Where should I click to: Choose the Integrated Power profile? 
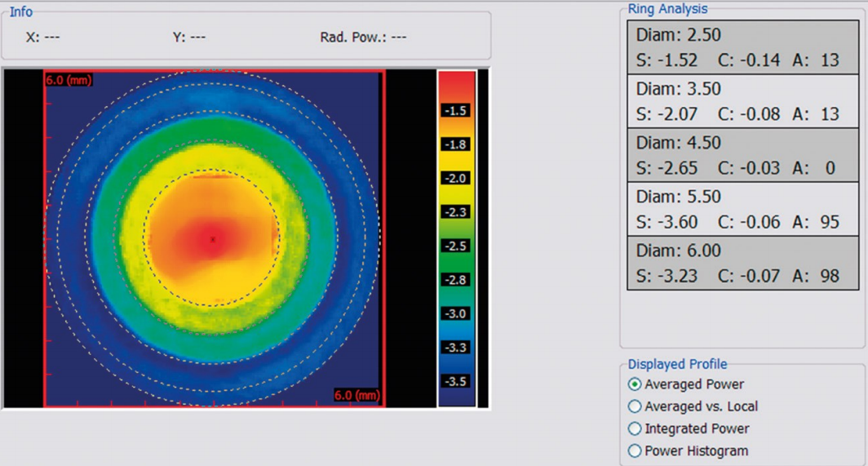(x=635, y=428)
